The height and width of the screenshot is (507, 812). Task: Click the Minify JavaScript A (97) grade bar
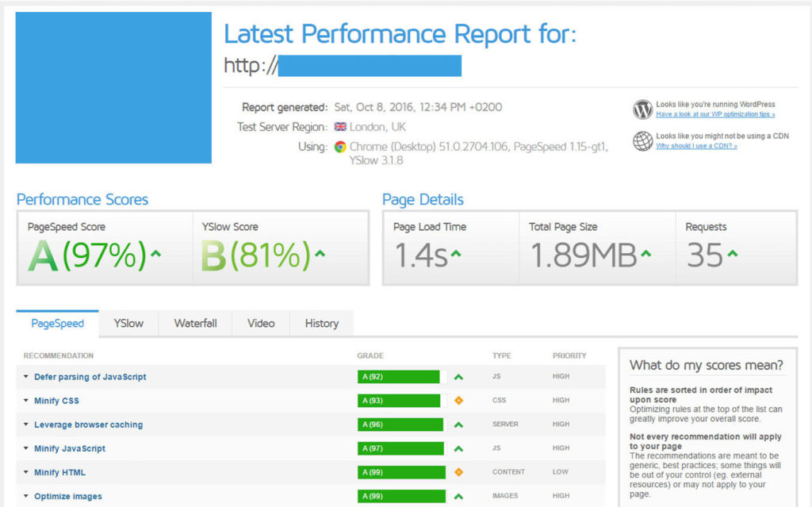click(x=401, y=448)
